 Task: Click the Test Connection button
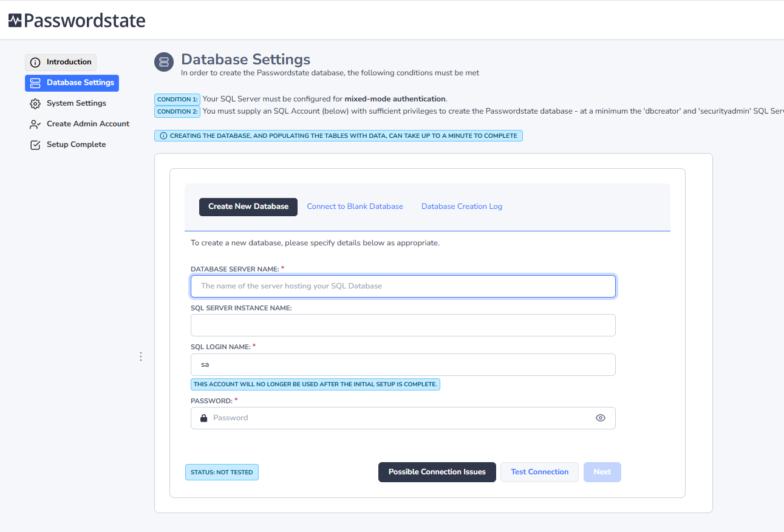540,472
